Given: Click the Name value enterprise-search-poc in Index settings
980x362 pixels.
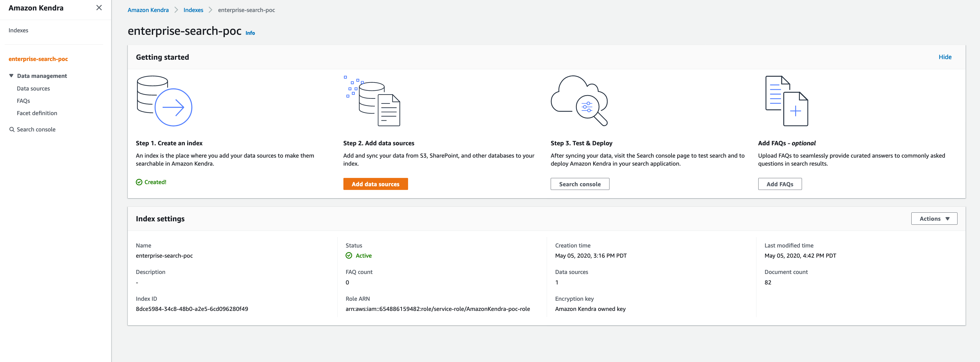Looking at the screenshot, I should coord(164,255).
